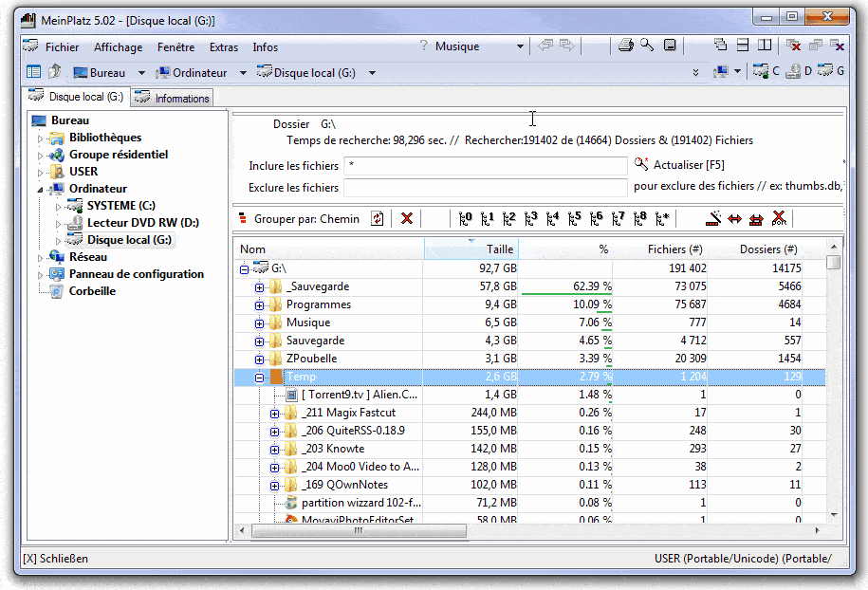Click the tree level 8 icon
This screenshot has width=868, height=590.
tap(640, 219)
